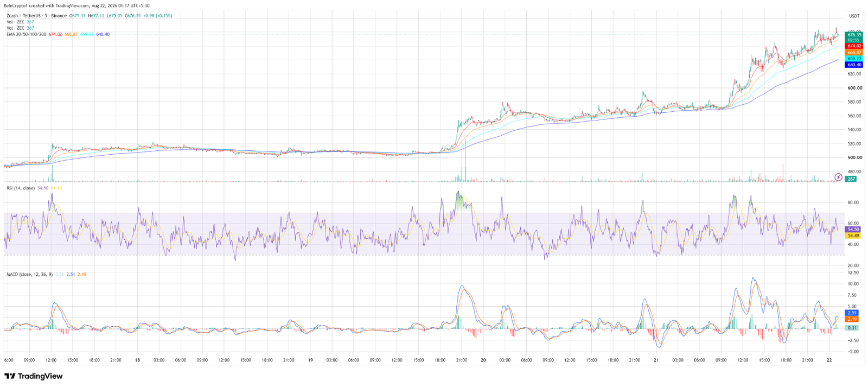Click the purple lightning bolt icon
Viewport: 868px width, 387px height.
838,177
